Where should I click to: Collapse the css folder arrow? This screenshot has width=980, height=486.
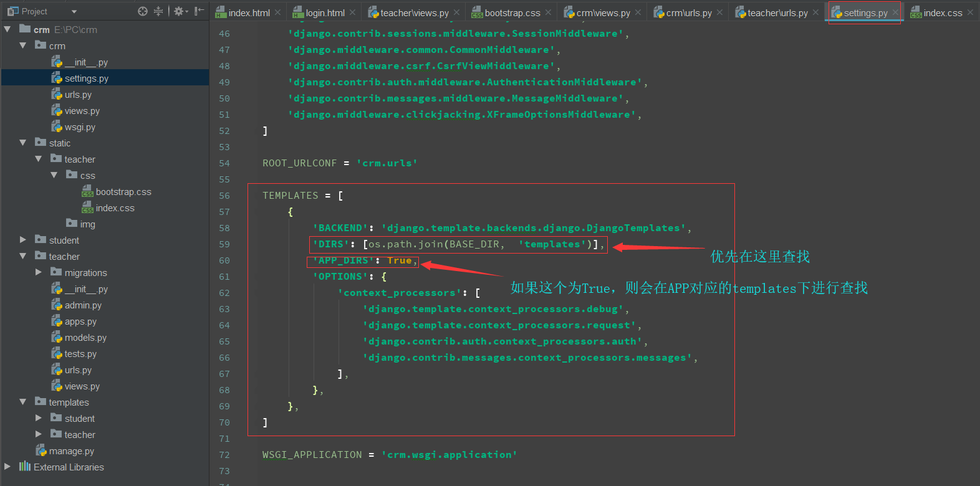[54, 175]
